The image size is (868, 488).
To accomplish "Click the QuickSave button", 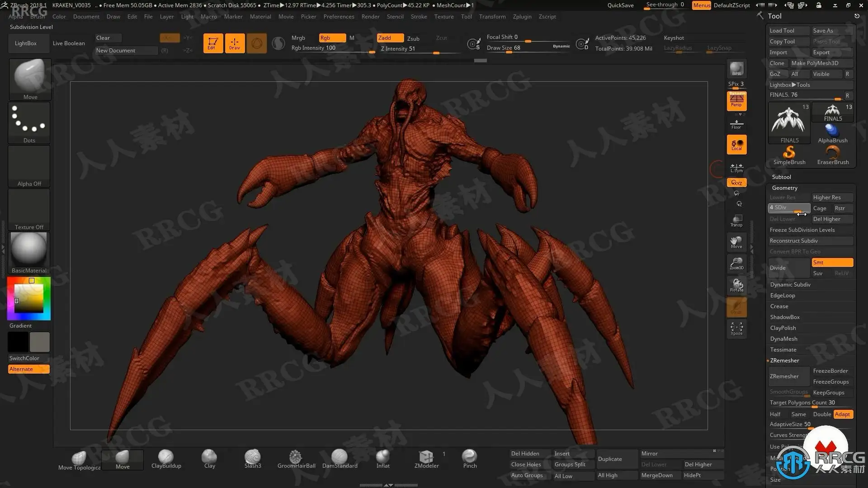I will click(620, 5).
